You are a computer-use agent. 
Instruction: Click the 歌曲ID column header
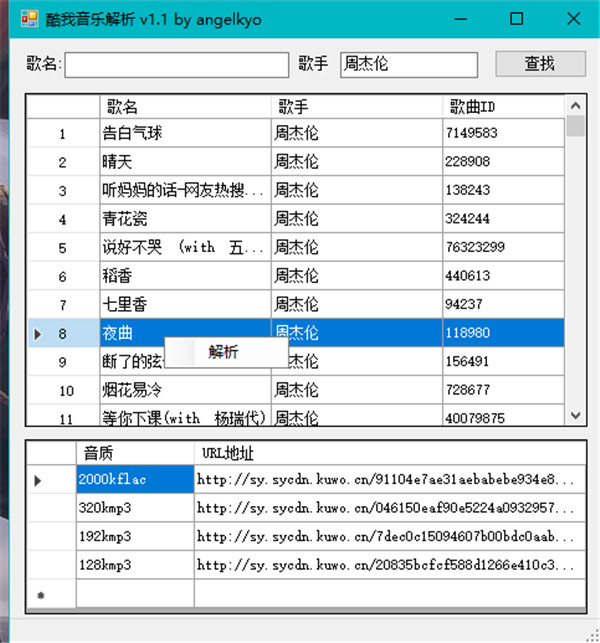[504, 107]
